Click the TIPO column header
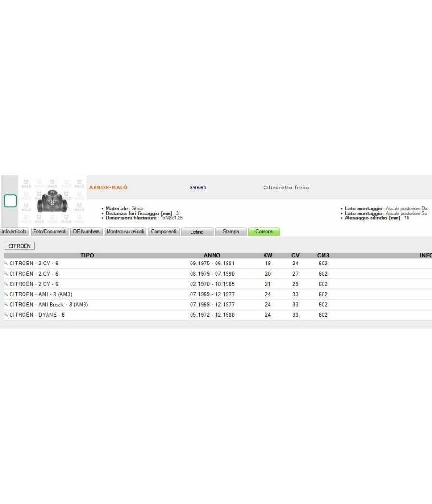 click(87, 255)
